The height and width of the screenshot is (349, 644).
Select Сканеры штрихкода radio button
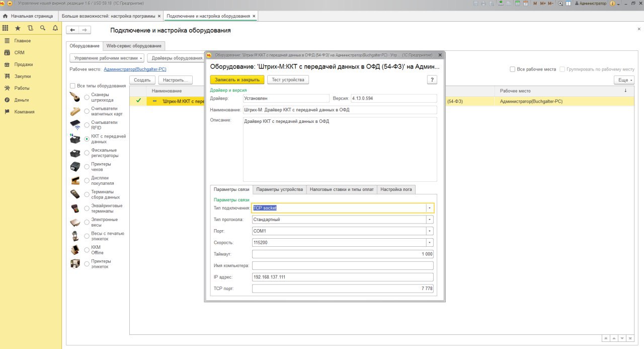coord(87,97)
